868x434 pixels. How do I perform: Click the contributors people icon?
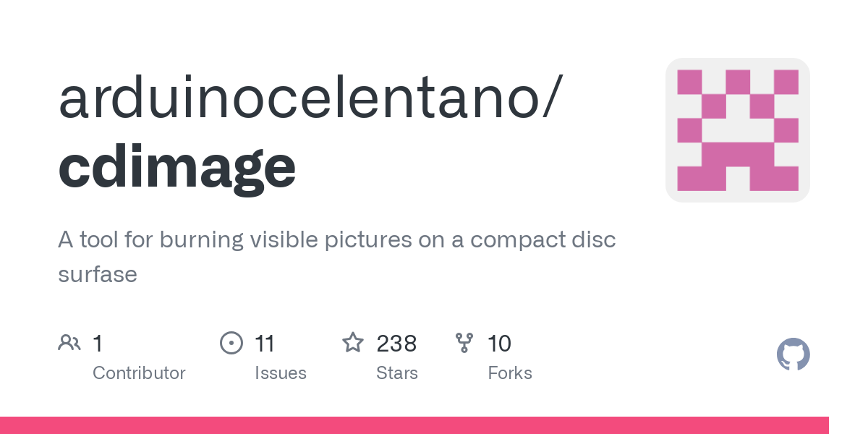click(69, 342)
